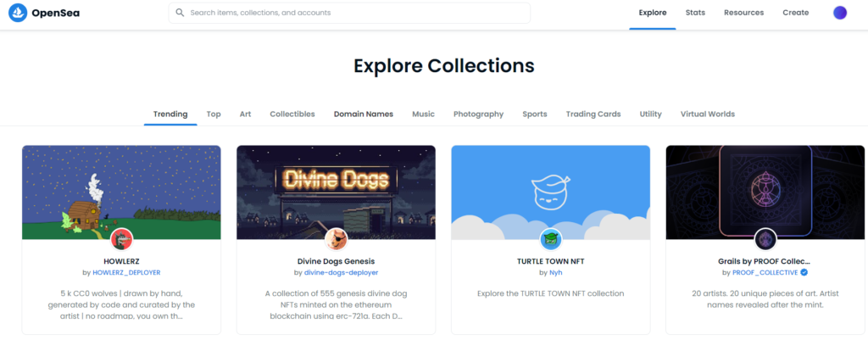Switch to the Music tab

424,114
